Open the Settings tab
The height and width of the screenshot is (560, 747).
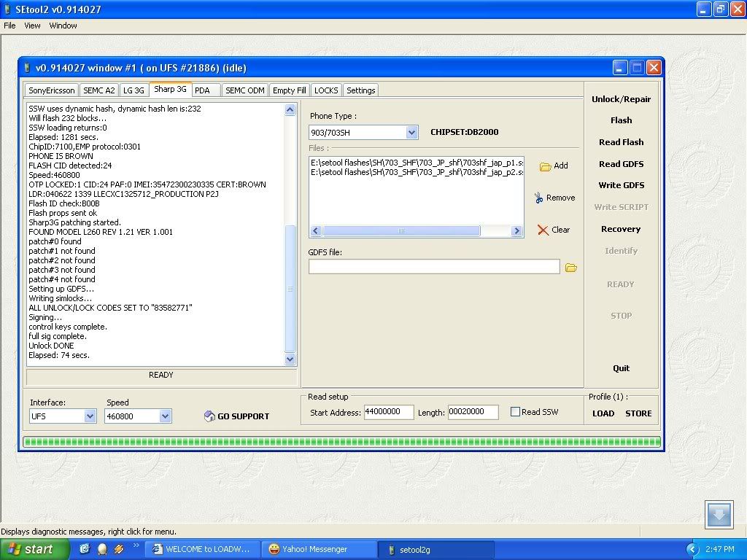click(360, 90)
